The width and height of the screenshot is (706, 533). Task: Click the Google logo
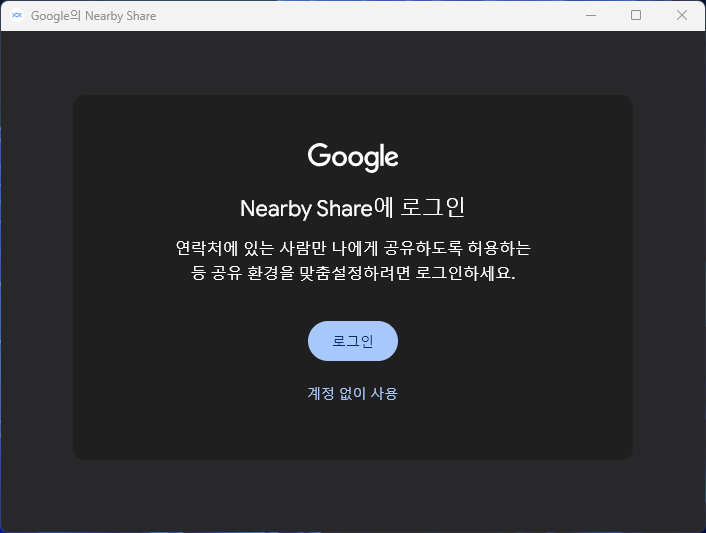click(353, 158)
